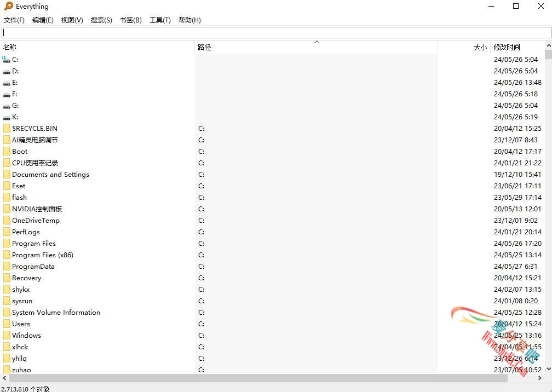
Task: Click the C: path of Eset row
Action: point(201,186)
